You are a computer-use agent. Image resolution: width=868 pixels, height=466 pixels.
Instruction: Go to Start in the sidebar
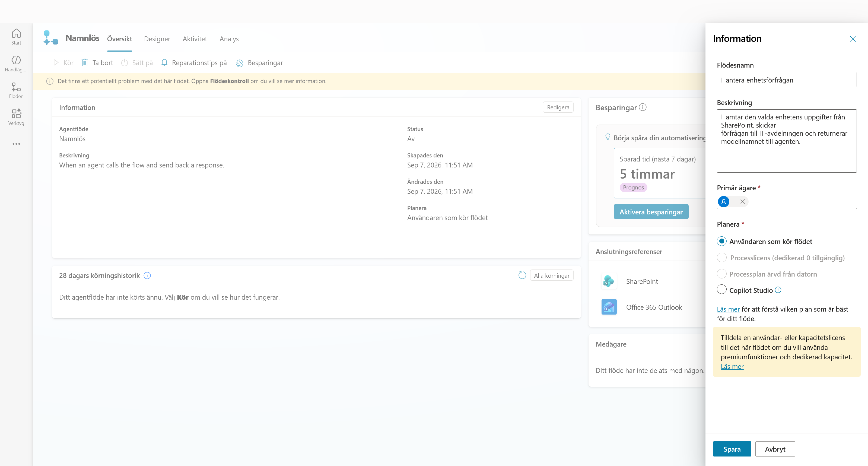pos(16,37)
